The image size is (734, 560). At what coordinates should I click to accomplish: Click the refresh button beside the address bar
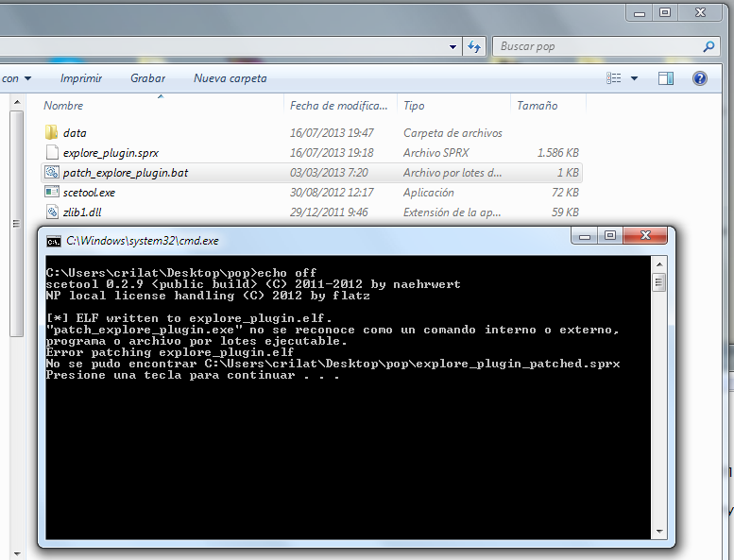(x=474, y=46)
